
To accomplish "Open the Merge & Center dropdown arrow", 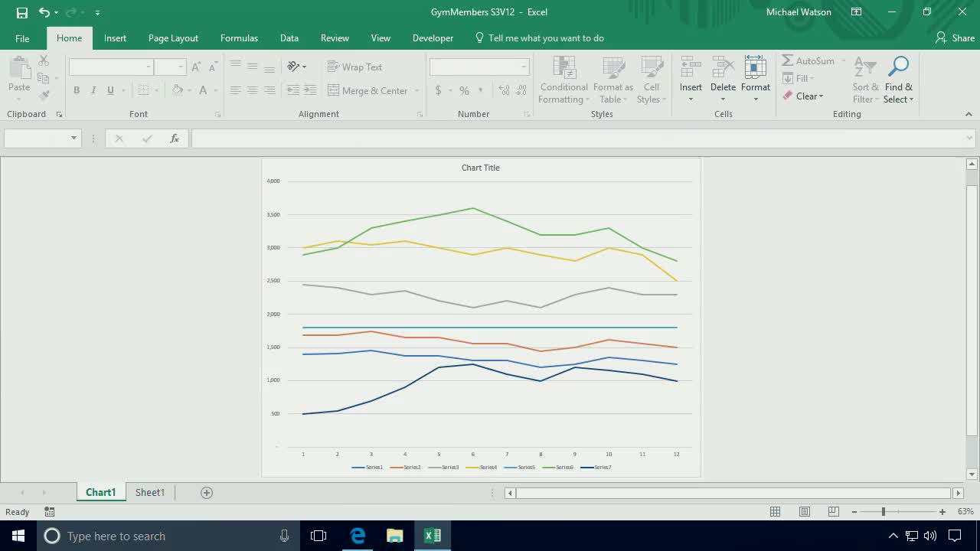I will tap(417, 90).
